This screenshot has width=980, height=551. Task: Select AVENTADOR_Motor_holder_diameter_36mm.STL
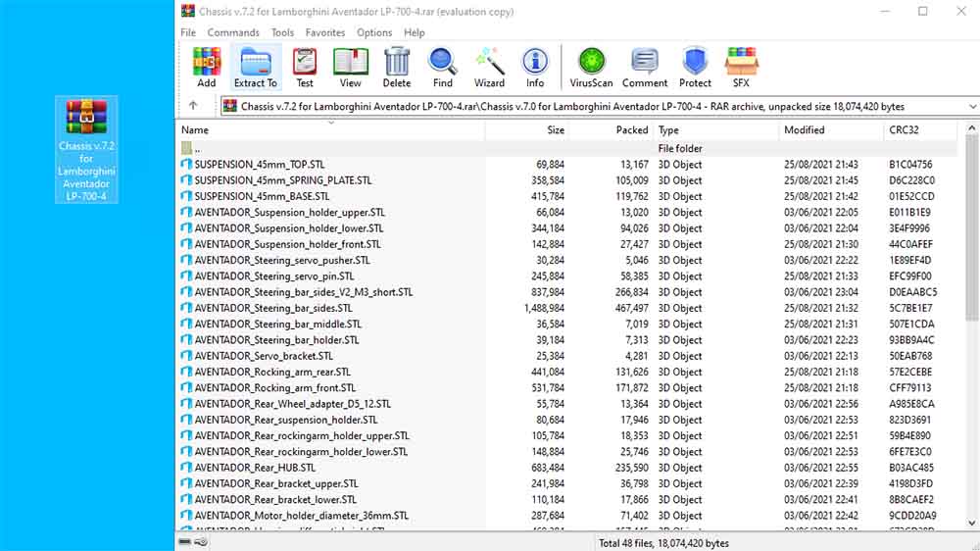click(301, 516)
